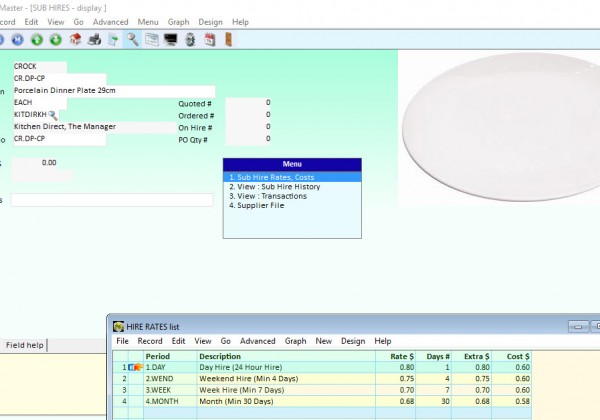The image size is (600, 420).
Task: Click the row marker icon on 1.DAY row
Action: click(135, 367)
